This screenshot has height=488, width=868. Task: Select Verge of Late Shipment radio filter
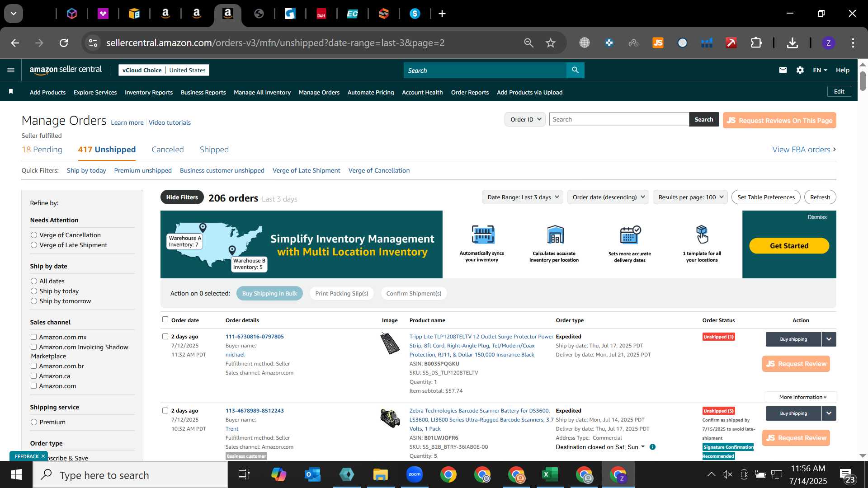pos(34,245)
